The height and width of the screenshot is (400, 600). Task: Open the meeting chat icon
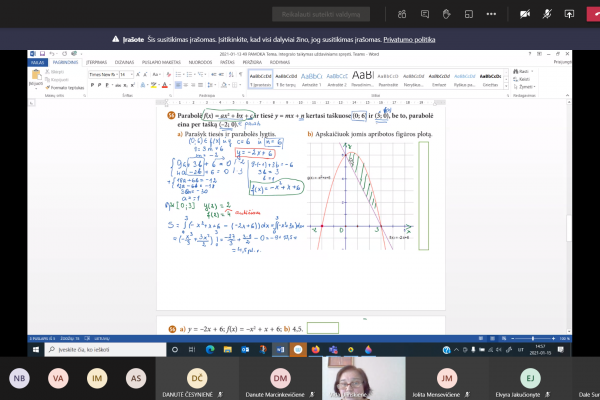pos(424,15)
